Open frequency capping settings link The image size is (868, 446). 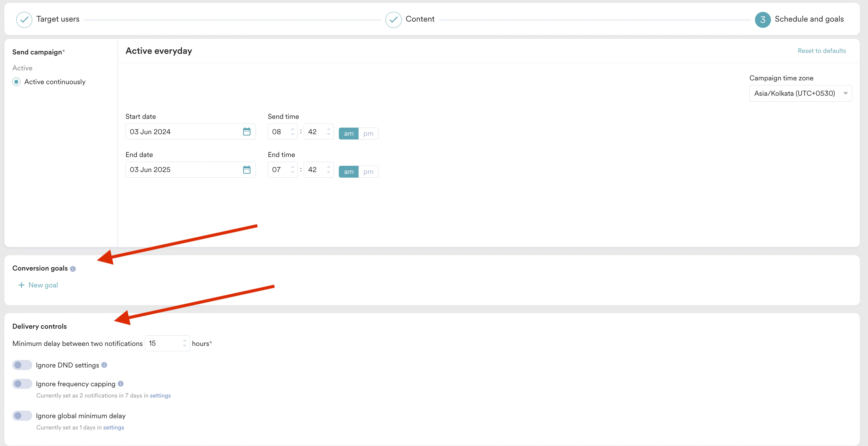160,396
